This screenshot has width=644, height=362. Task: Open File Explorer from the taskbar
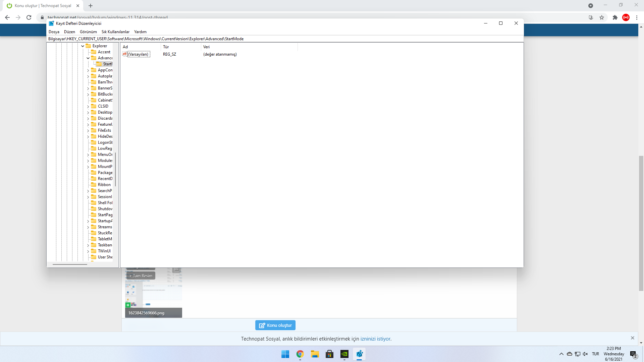(315, 354)
